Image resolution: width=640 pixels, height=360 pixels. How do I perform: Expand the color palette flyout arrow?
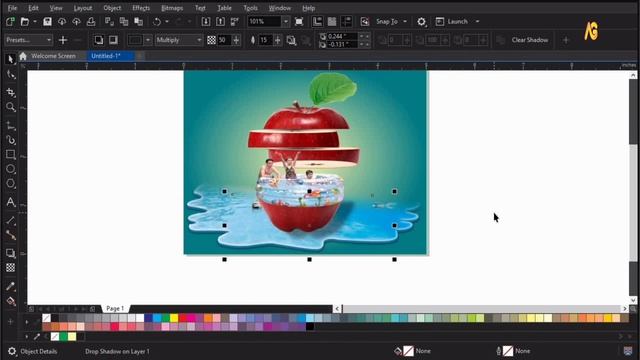[27, 322]
